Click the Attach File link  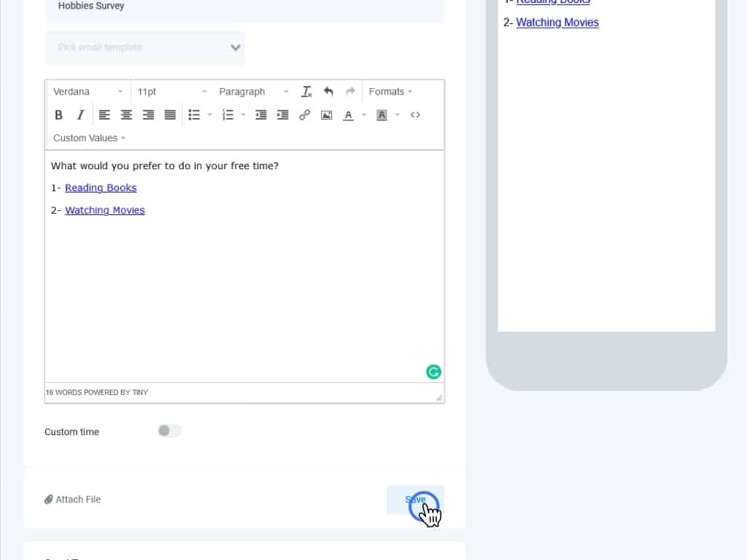[x=73, y=499]
